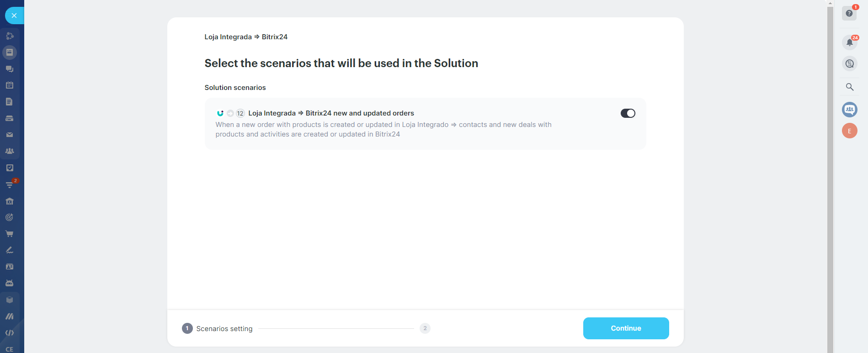This screenshot has width=868, height=353.
Task: Open the calendar icon in left sidebar
Action: tap(10, 85)
